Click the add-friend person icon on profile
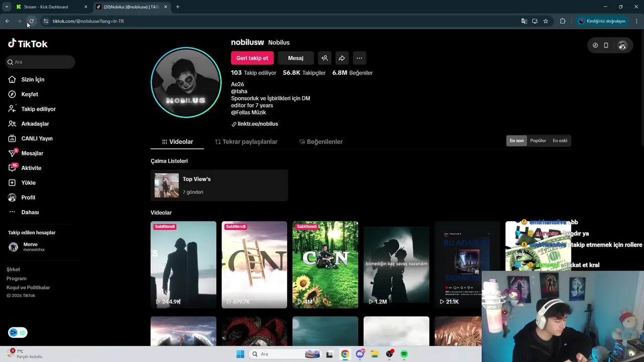This screenshot has width=644, height=362. click(x=325, y=58)
